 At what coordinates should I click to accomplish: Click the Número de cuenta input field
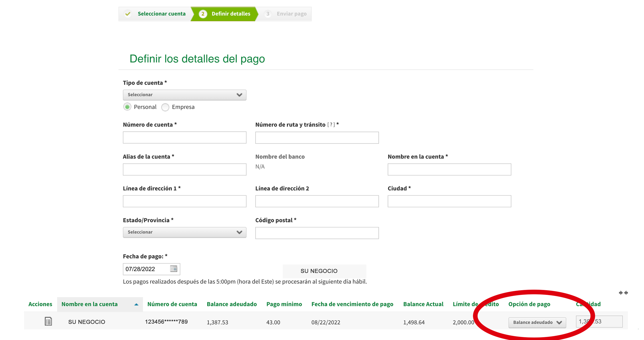point(185,137)
